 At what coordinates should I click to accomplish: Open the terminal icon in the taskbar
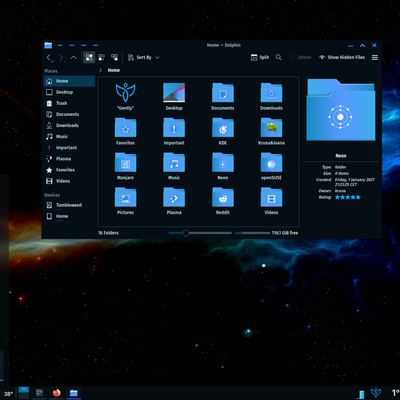[x=40, y=393]
